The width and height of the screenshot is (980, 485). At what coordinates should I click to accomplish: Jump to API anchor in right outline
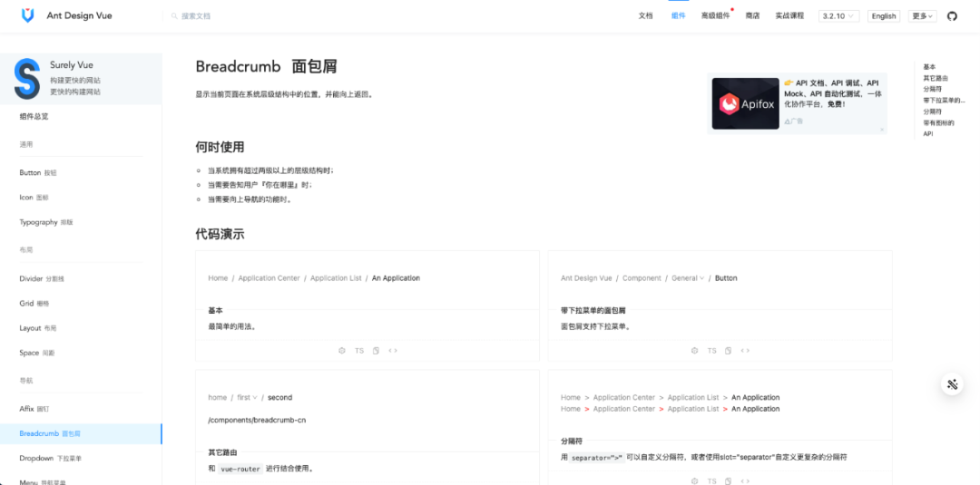pyautogui.click(x=928, y=133)
